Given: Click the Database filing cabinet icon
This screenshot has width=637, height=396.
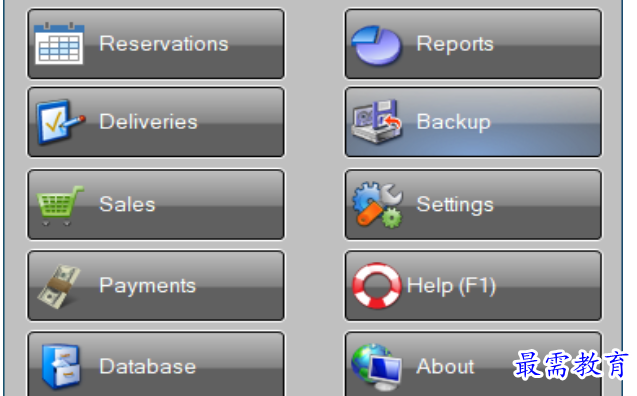Looking at the screenshot, I should tap(61, 366).
